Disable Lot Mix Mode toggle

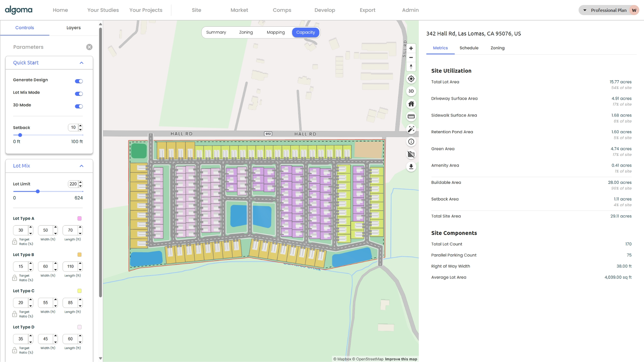click(x=79, y=94)
